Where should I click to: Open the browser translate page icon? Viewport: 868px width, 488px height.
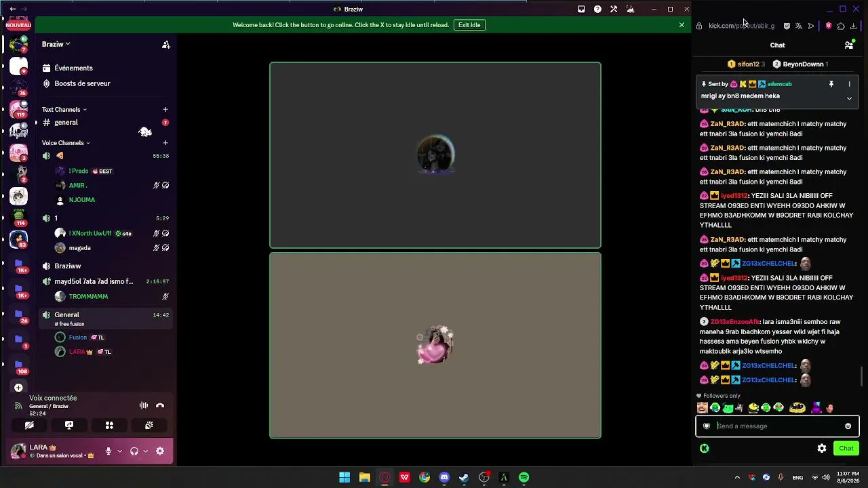pyautogui.click(x=799, y=26)
